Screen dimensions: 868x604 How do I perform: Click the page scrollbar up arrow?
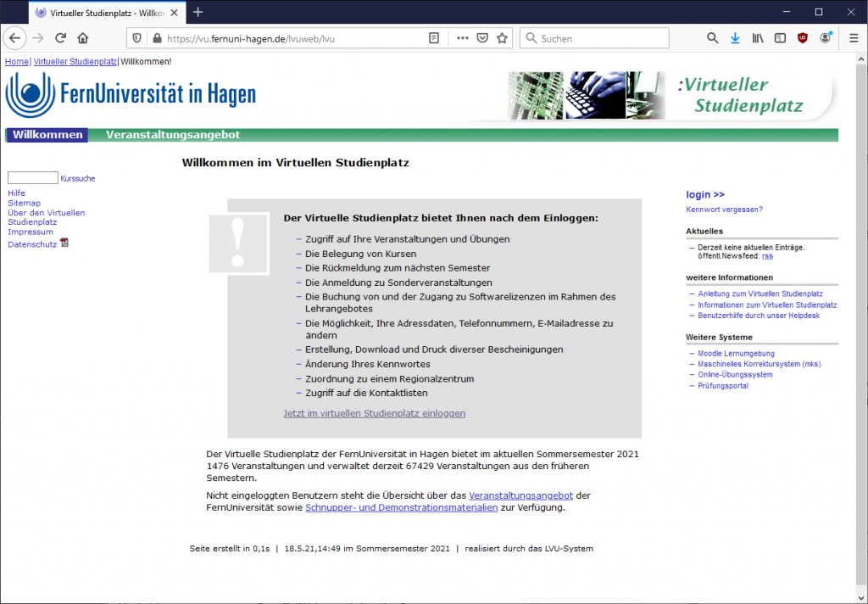[x=861, y=59]
